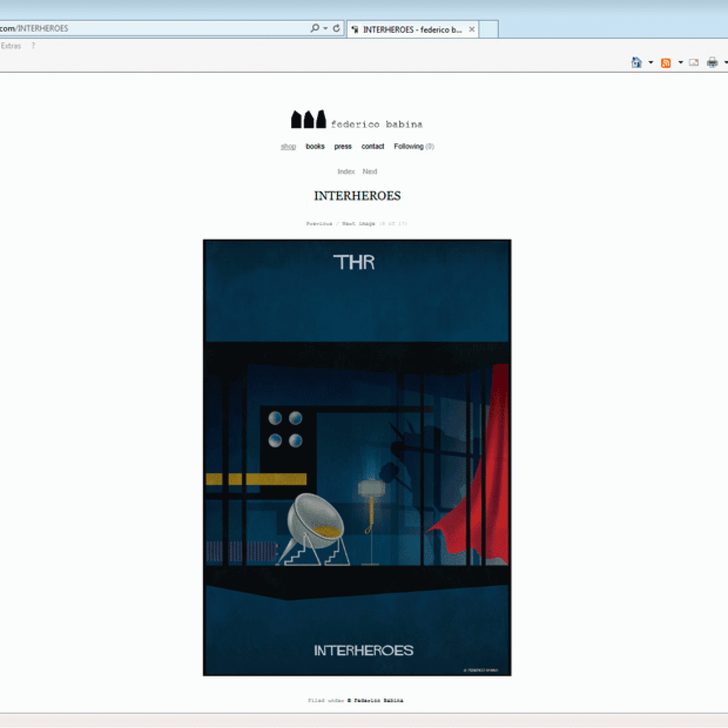728x728 pixels.
Task: Open a new tab with the blank tab button
Action: coord(489,29)
